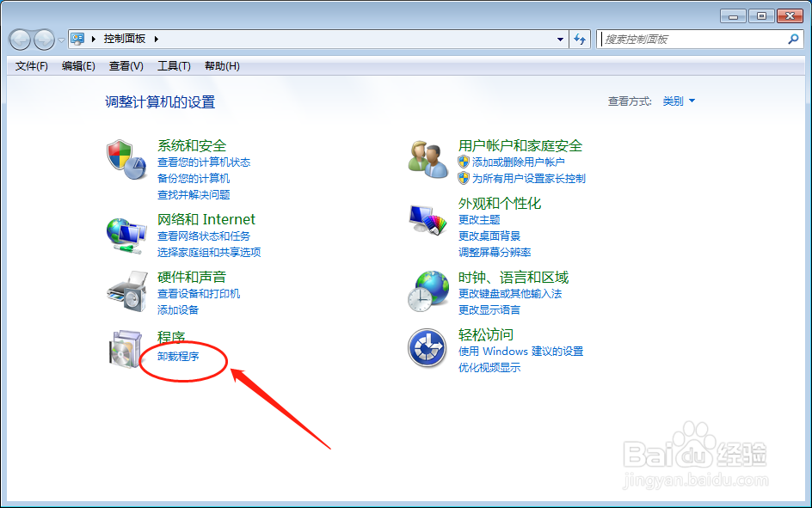Viewport: 812px width, 508px height.
Task: Click the 查看设备和打印机 link
Action: click(x=199, y=293)
